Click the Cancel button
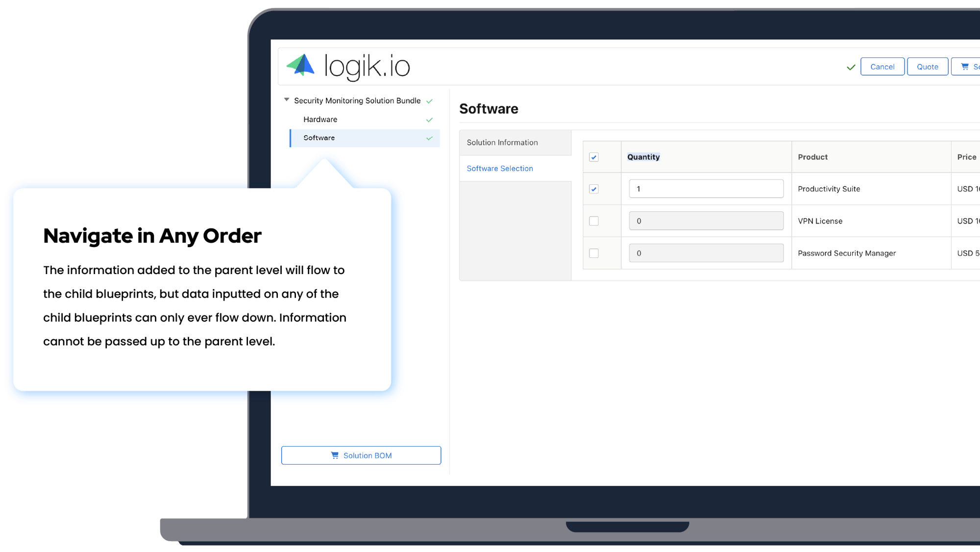The width and height of the screenshot is (980, 552). (882, 67)
